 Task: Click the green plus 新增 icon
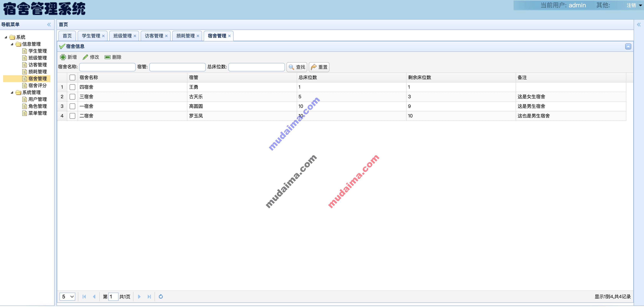[x=63, y=57]
